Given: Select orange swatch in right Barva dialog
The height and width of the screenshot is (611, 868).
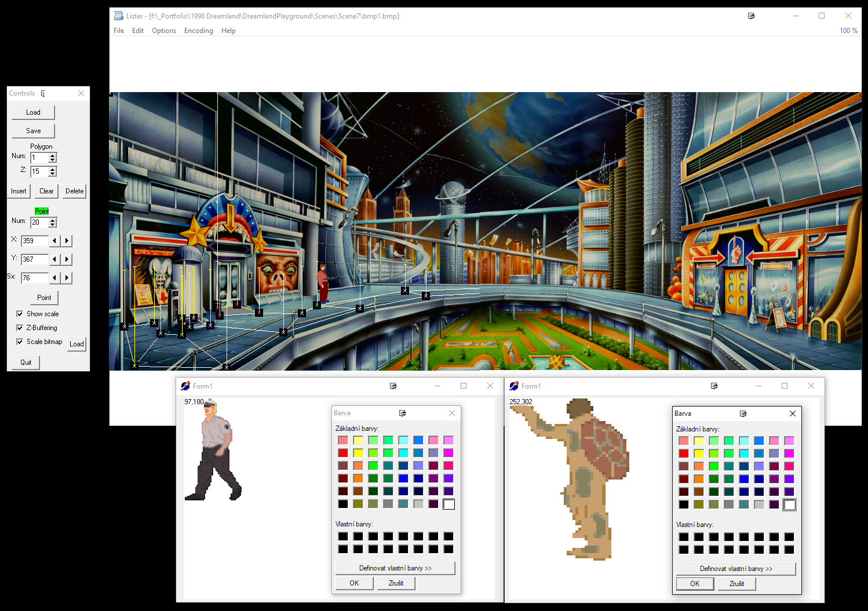Looking at the screenshot, I should (699, 479).
